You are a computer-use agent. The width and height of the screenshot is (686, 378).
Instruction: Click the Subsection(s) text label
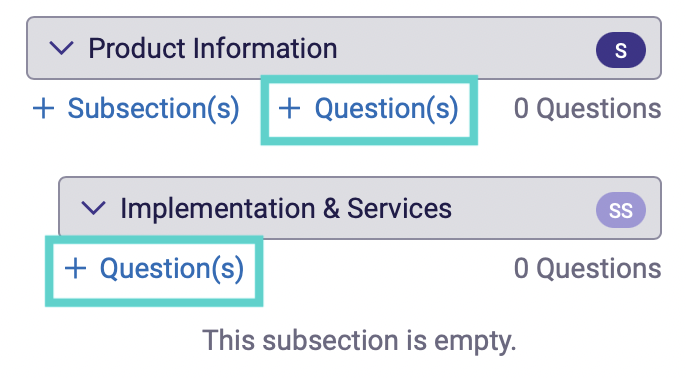[154, 108]
